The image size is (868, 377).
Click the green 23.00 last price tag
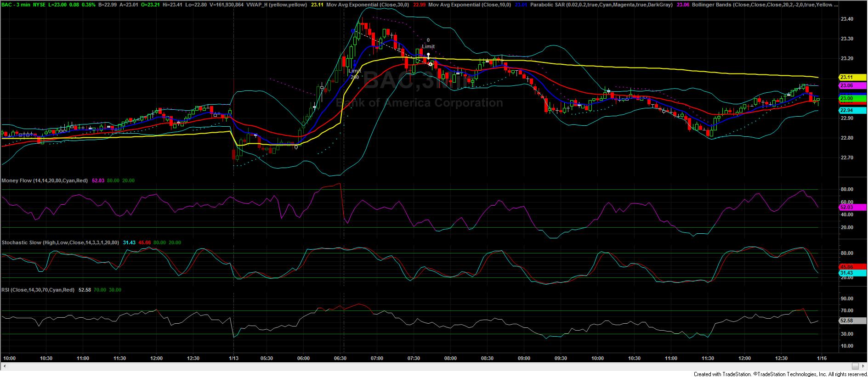tap(846, 98)
